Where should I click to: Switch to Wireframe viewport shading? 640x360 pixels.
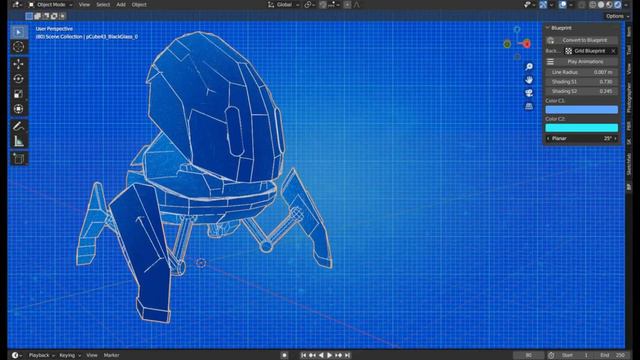coord(593,4)
